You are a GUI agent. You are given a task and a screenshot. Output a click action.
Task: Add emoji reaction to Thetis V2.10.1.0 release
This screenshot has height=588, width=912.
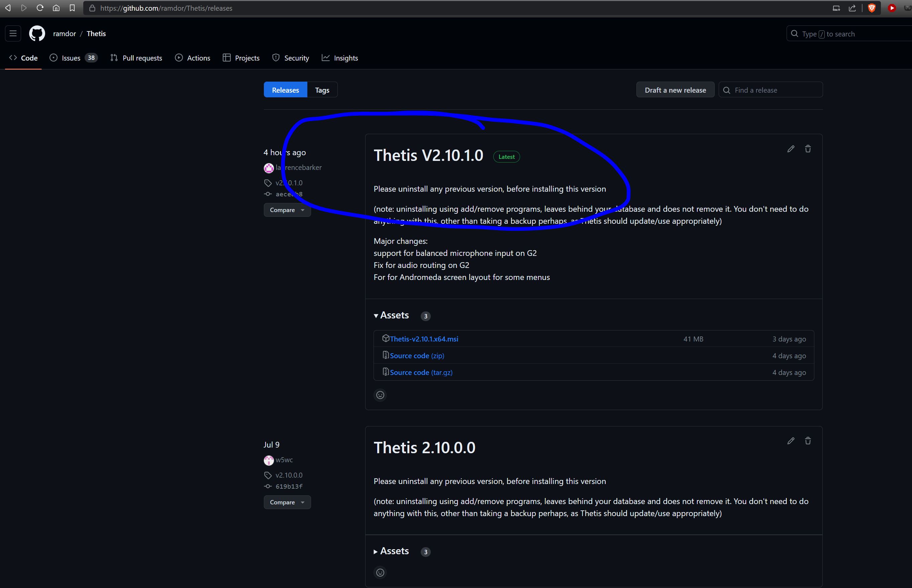tap(380, 395)
